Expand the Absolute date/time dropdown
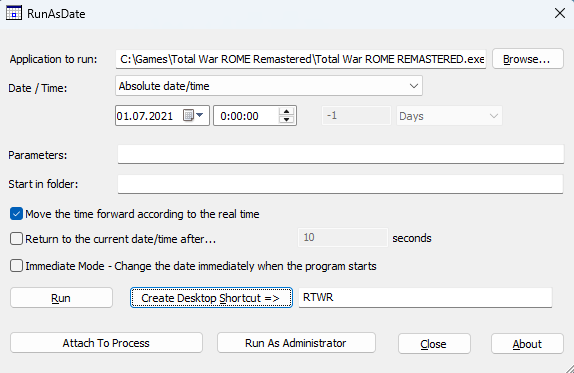 (269, 86)
